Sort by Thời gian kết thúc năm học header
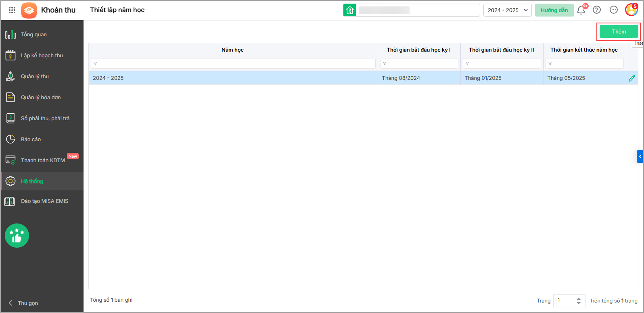644x313 pixels. [584, 50]
